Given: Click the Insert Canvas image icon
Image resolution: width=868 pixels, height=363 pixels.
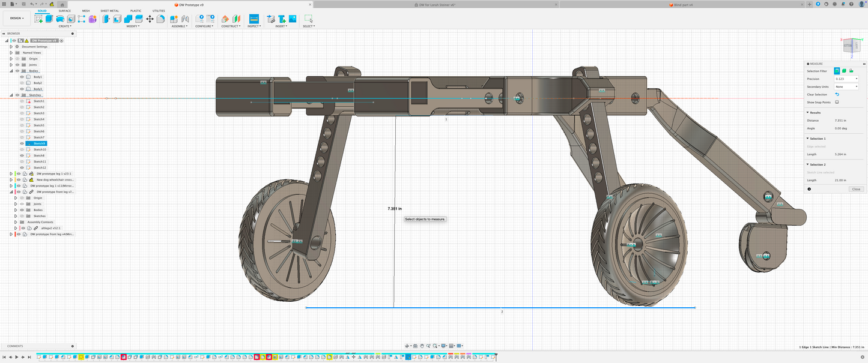Looking at the screenshot, I should pos(293,19).
